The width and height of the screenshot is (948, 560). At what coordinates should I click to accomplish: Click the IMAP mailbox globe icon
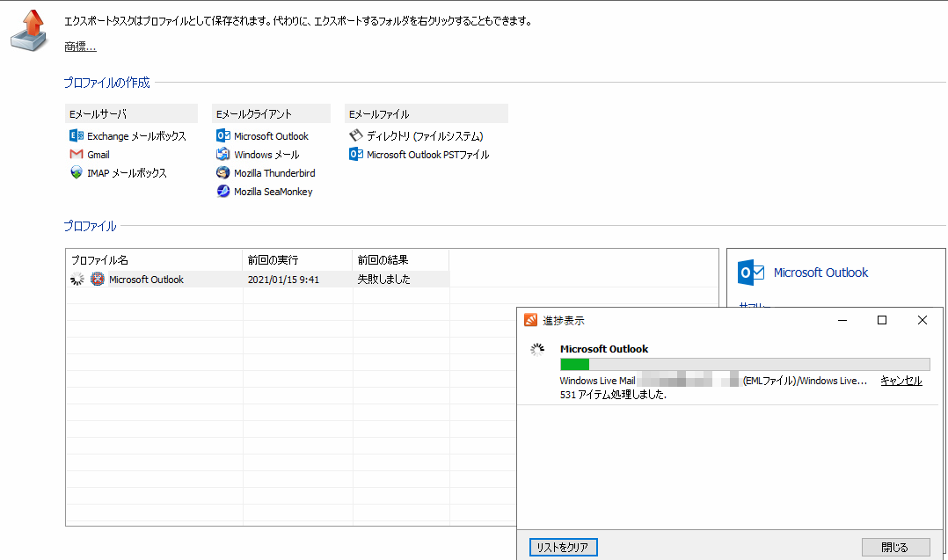coord(77,173)
